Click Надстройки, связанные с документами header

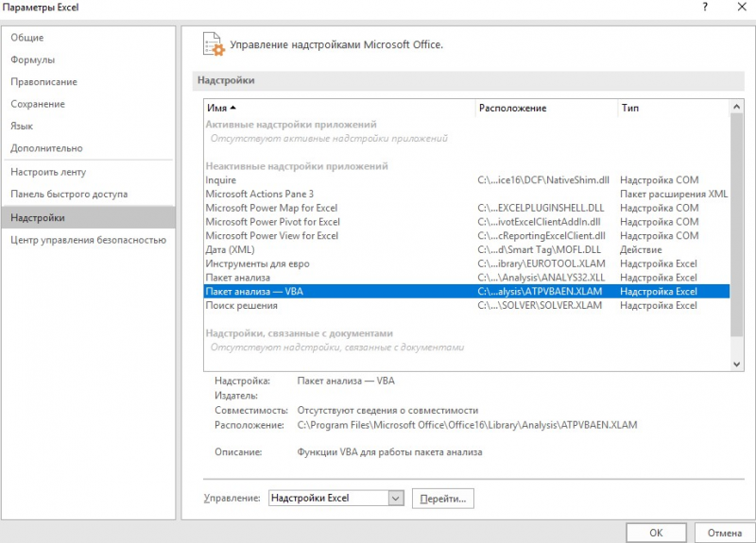tap(300, 333)
